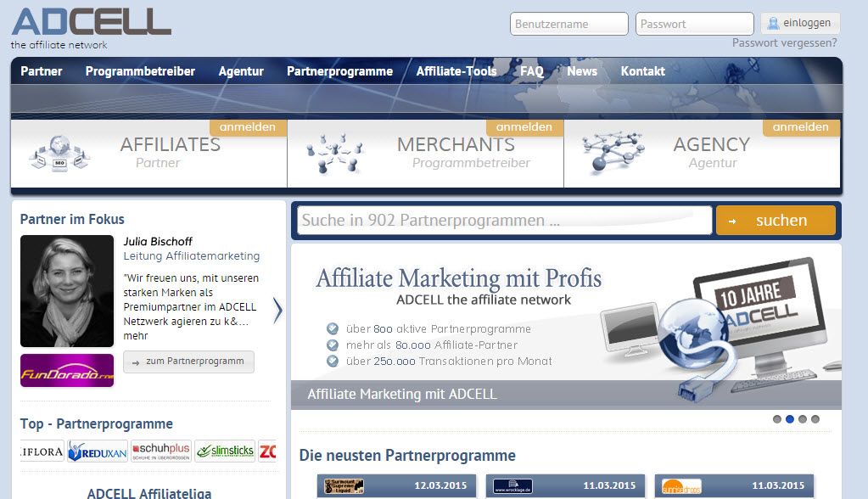868x499 pixels.
Task: Click Julia Bischoff's portrait photo
Action: [x=67, y=291]
